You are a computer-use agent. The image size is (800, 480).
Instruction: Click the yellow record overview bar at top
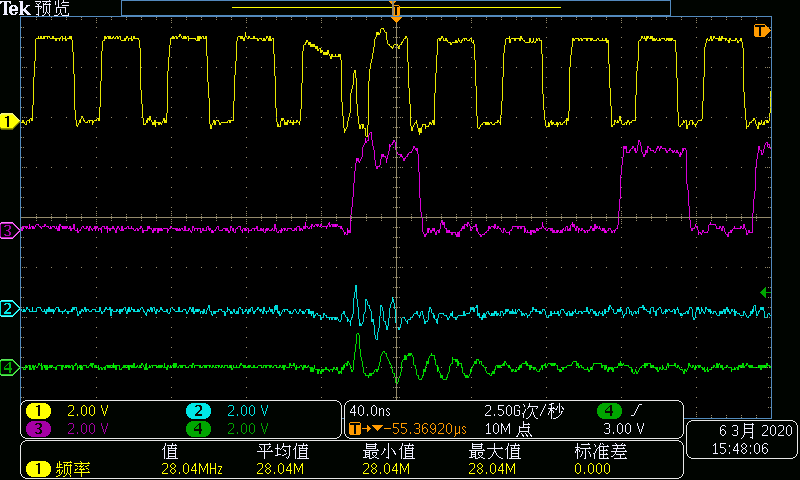point(396,8)
